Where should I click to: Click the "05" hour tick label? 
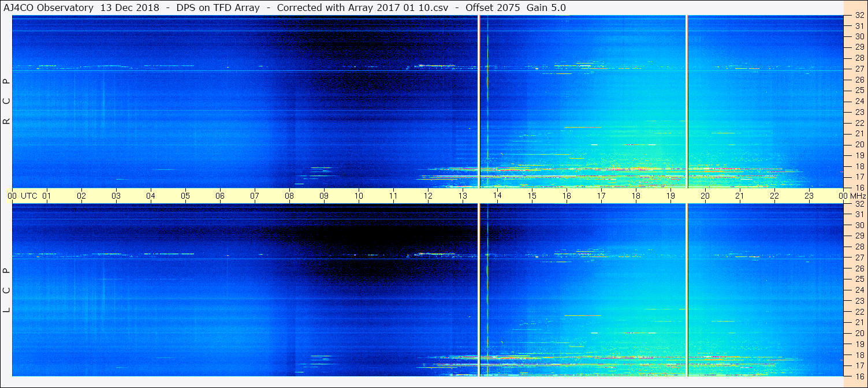click(x=185, y=196)
